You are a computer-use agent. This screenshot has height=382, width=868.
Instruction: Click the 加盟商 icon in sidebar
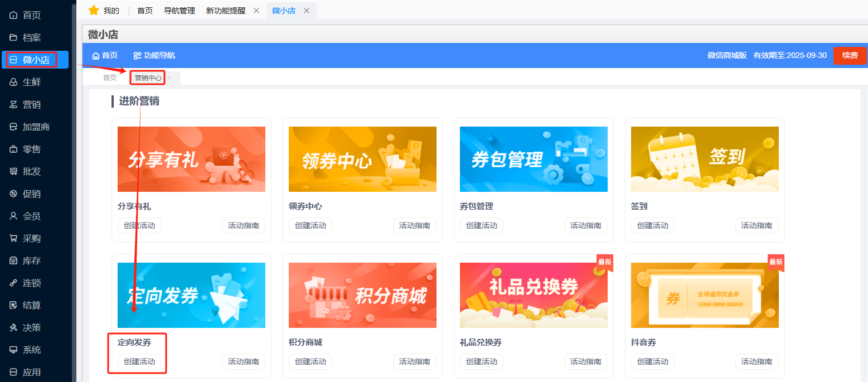coord(13,127)
